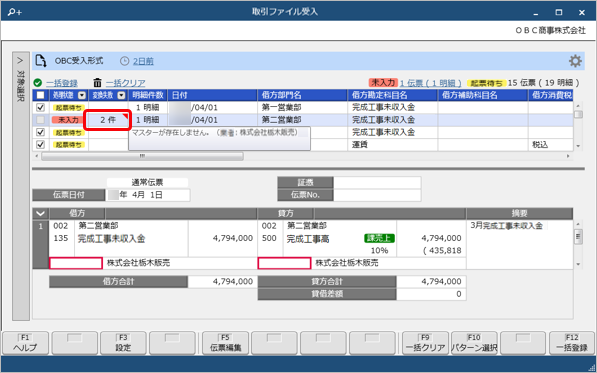Click the detail pane vertical scrollbar down arrow
The height and width of the screenshot is (373, 597).
(x=578, y=264)
